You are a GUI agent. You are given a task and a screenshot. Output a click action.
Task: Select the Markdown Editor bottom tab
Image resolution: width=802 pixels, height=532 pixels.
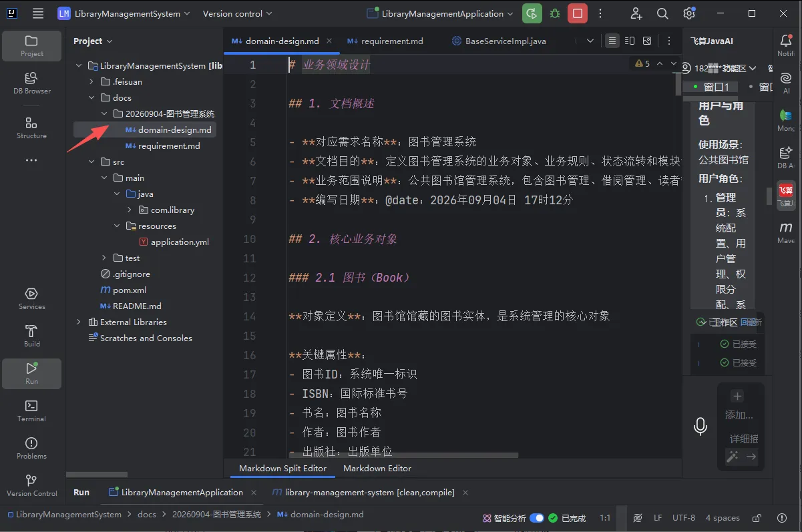point(377,468)
